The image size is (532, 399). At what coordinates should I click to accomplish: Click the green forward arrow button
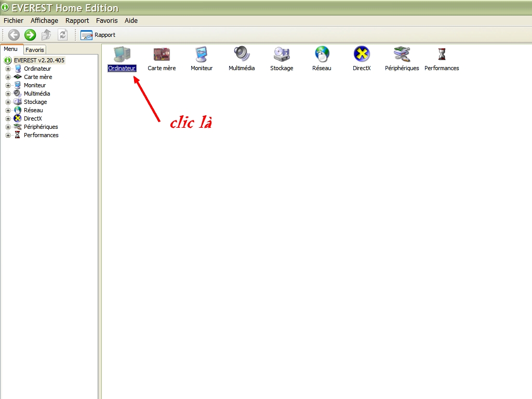coord(30,35)
